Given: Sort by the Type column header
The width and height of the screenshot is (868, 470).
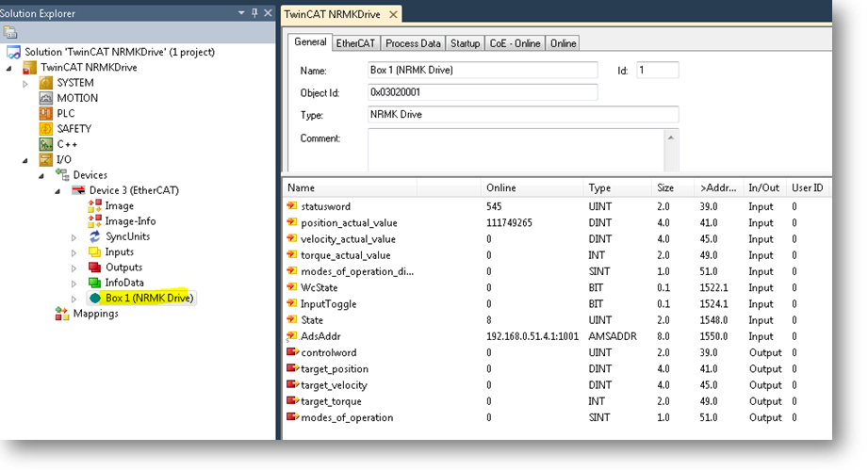Looking at the screenshot, I should tap(617, 188).
